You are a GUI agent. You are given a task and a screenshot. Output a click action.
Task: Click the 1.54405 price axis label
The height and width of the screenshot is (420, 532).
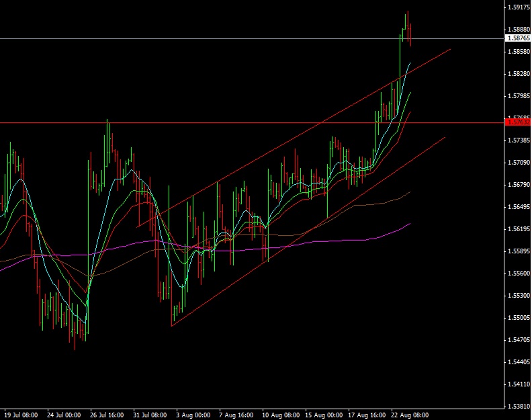coord(519,362)
